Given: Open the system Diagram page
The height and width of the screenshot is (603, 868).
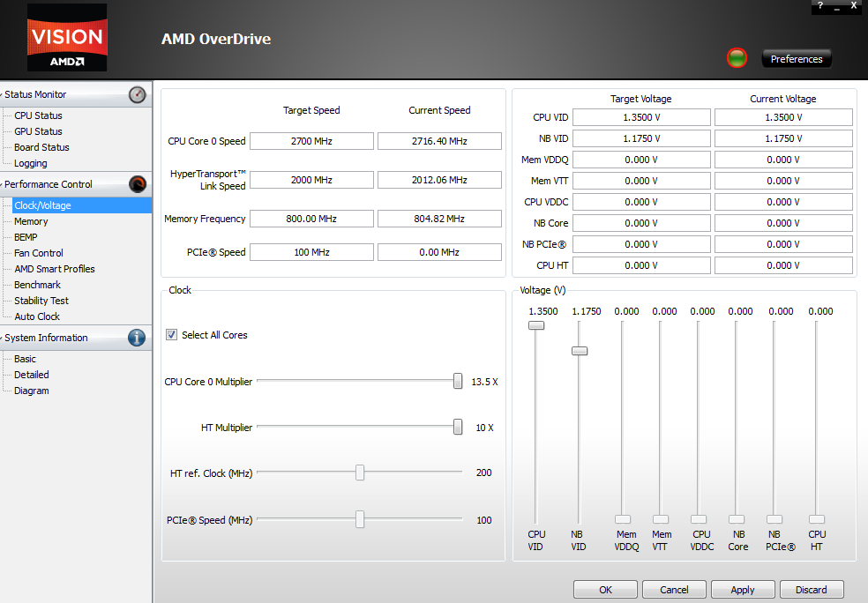Looking at the screenshot, I should click(x=32, y=391).
